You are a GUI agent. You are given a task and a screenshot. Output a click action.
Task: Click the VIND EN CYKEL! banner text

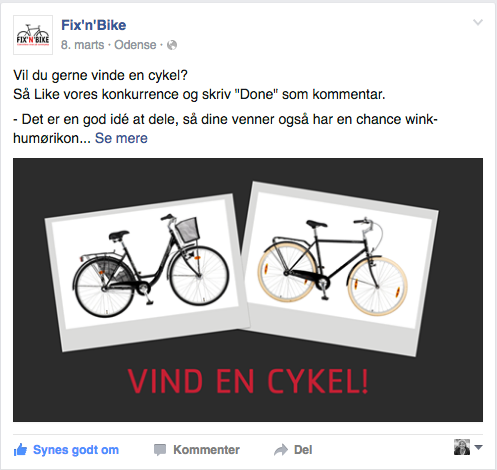click(248, 381)
